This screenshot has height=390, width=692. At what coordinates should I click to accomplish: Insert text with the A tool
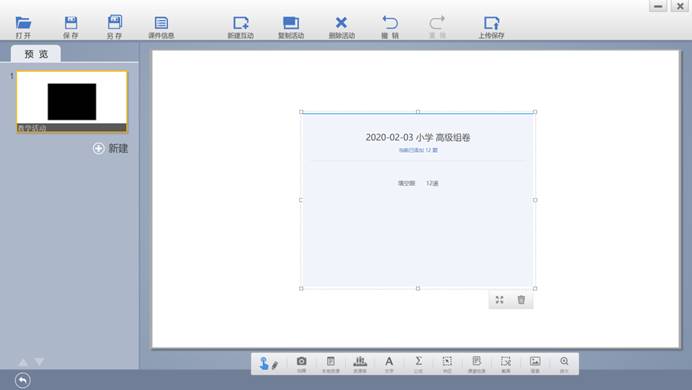tap(389, 364)
